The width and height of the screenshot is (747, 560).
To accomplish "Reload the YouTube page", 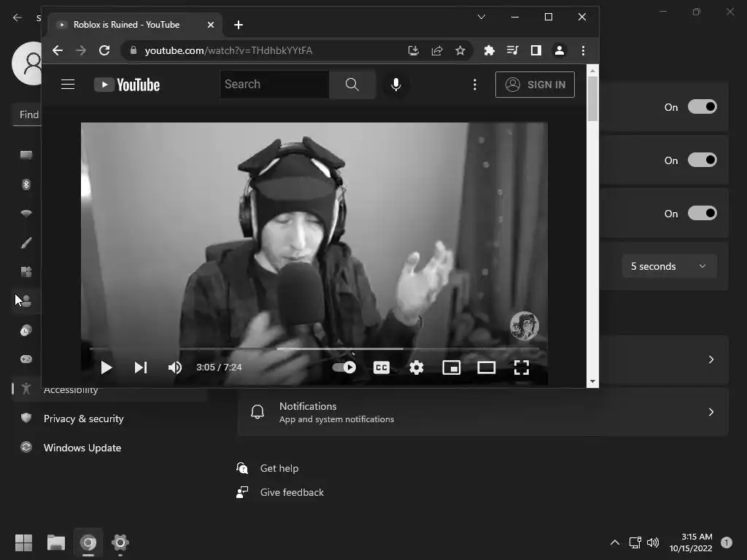I will (x=104, y=50).
